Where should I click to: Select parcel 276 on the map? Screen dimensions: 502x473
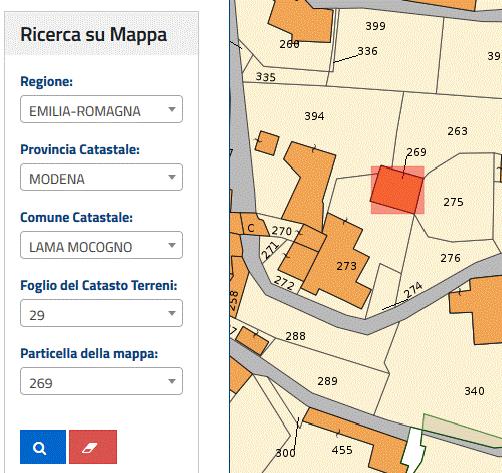click(x=450, y=258)
